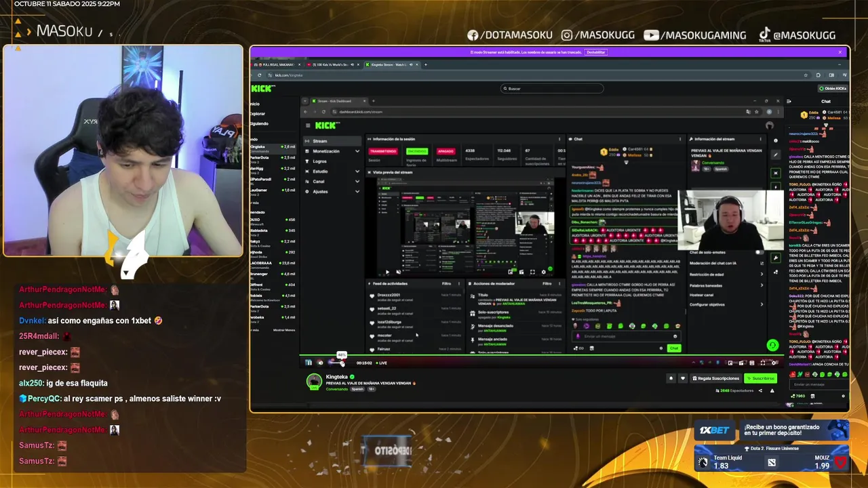Click Hostear canal in the stream info panel

(703, 295)
